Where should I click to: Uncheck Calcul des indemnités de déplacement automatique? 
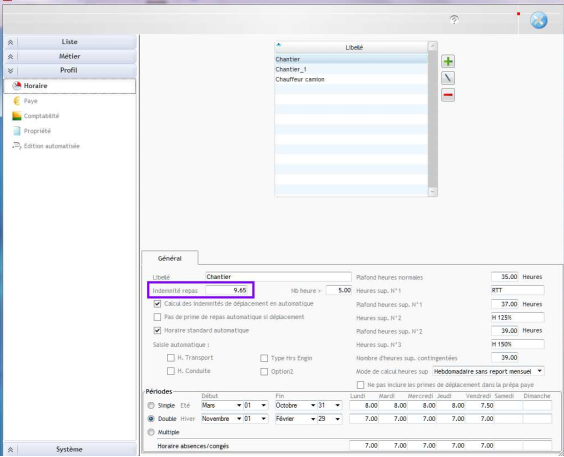coord(157,304)
